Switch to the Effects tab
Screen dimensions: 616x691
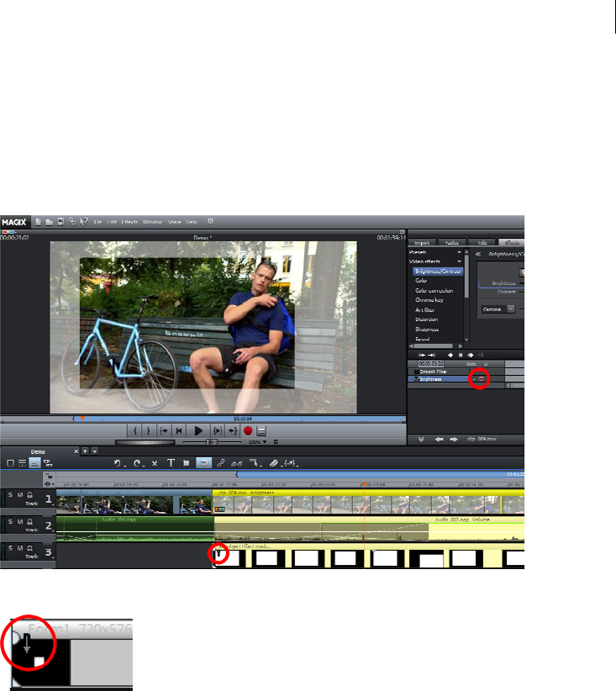[512, 242]
